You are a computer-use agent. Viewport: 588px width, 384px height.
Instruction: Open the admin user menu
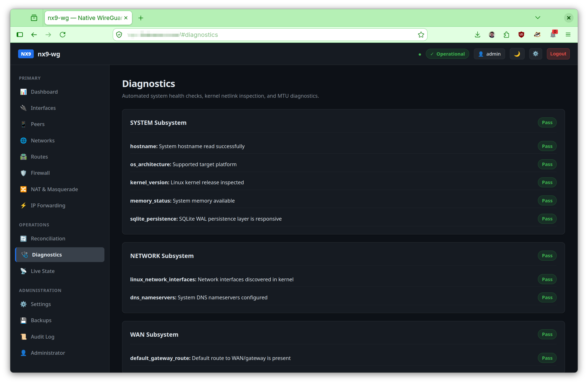point(489,54)
